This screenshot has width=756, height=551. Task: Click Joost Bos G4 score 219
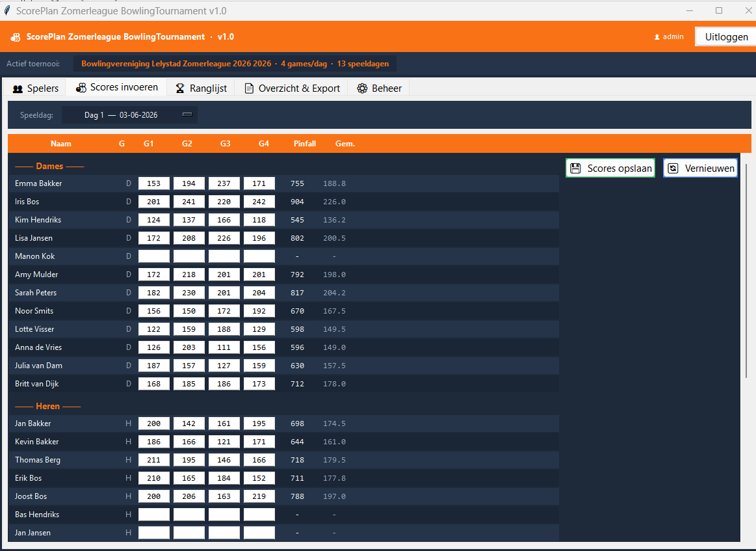259,496
